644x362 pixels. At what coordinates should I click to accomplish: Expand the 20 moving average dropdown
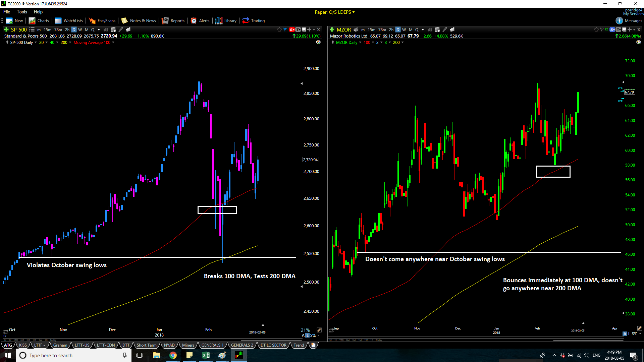(x=46, y=42)
